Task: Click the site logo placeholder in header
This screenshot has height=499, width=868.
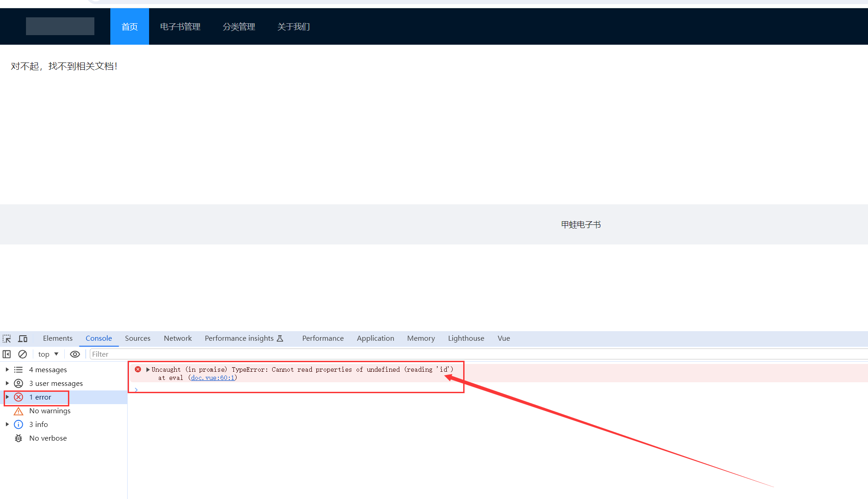Action: (60, 26)
